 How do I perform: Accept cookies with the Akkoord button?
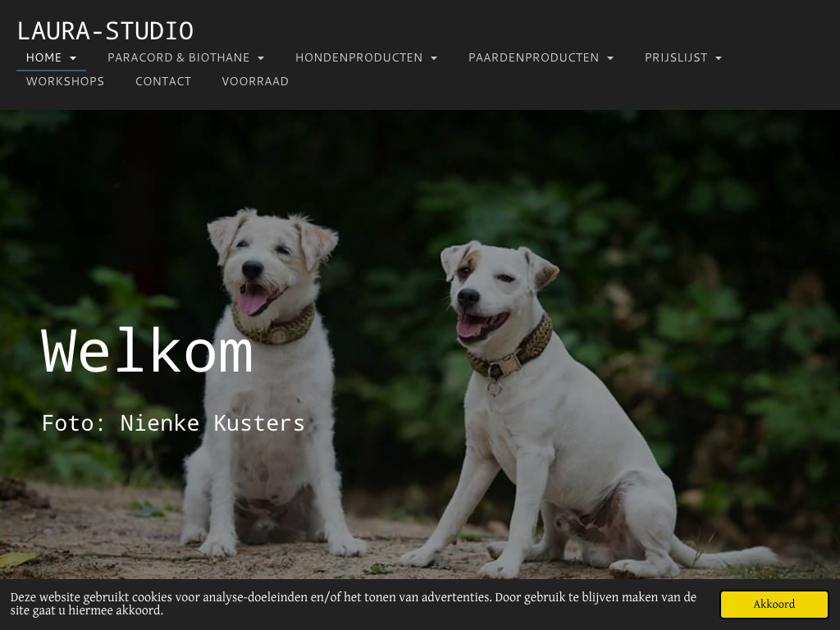tap(774, 605)
